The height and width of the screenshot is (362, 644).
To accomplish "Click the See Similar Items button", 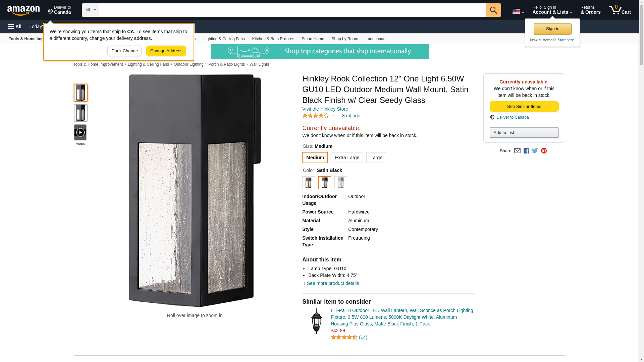I will tap(524, 106).
